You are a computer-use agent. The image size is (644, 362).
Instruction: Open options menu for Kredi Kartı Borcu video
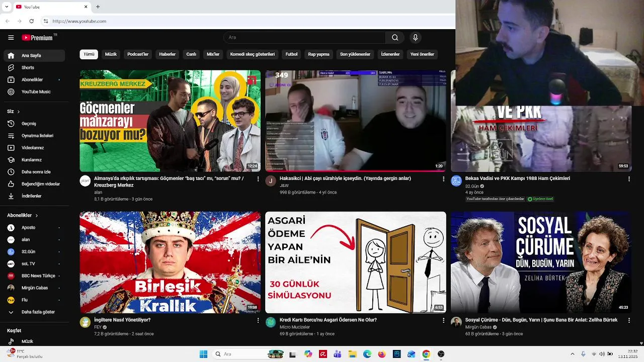[443, 320]
